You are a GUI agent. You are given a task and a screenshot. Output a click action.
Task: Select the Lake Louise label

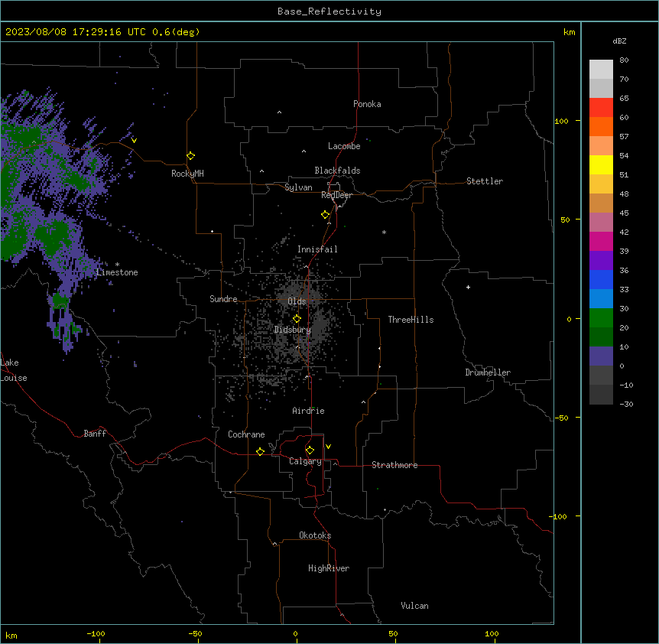pos(14,370)
